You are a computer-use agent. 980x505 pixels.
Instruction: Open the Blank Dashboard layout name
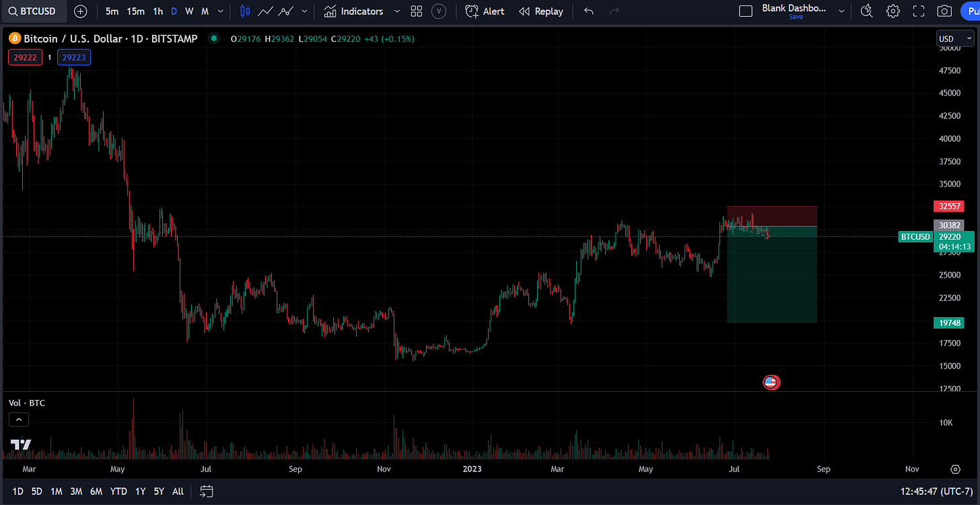coord(796,8)
